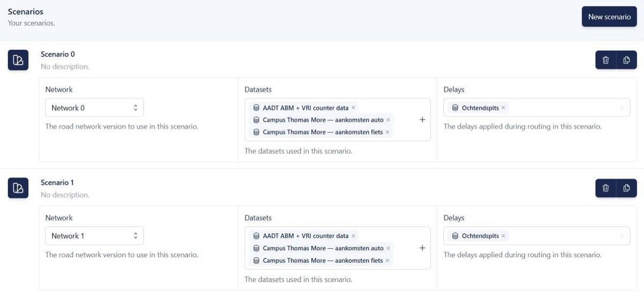Click the Scenarios page heading

(x=26, y=11)
